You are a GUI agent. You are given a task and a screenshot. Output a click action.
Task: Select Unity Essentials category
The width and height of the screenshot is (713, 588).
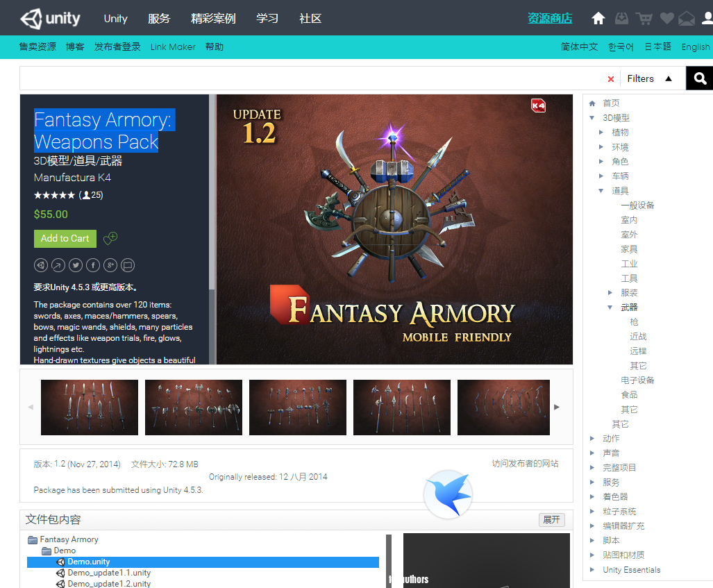coord(631,570)
